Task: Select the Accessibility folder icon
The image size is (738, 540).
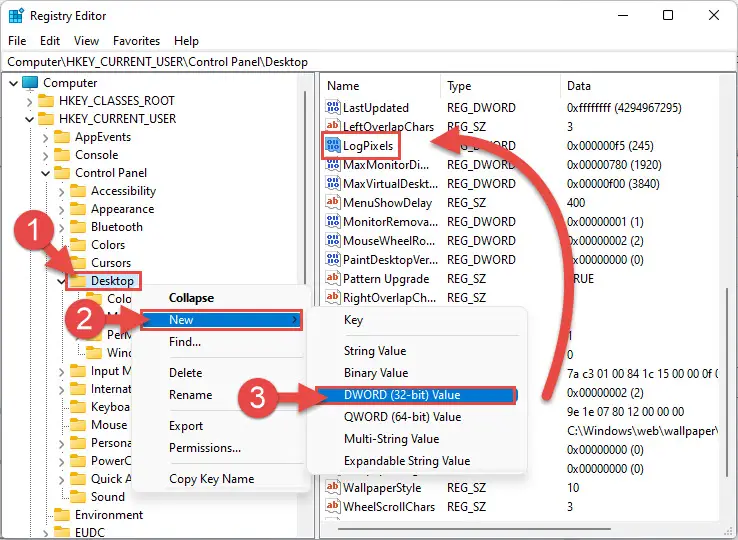Action: [x=78, y=191]
